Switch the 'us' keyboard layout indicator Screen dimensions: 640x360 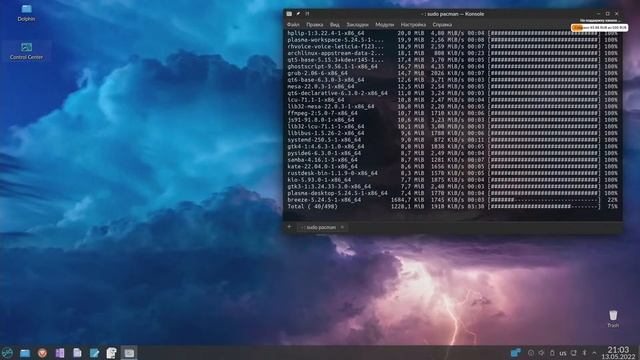[563, 353]
